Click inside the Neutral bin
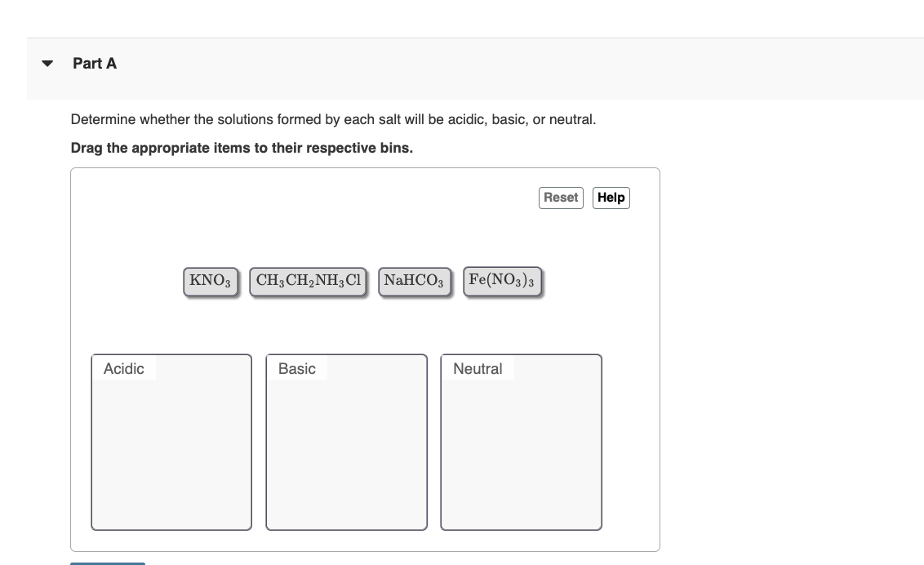The width and height of the screenshot is (924, 565). click(x=520, y=449)
